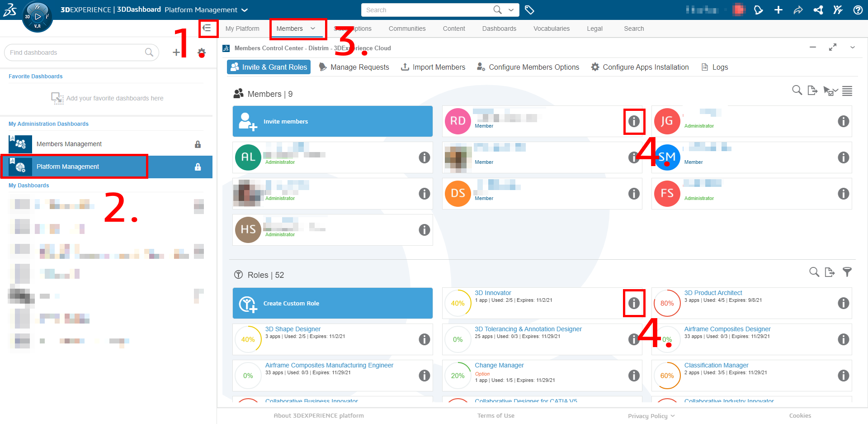Open the Platform Management dashboard title dropdown
Viewport: 868px width, 424px height.
click(x=245, y=10)
